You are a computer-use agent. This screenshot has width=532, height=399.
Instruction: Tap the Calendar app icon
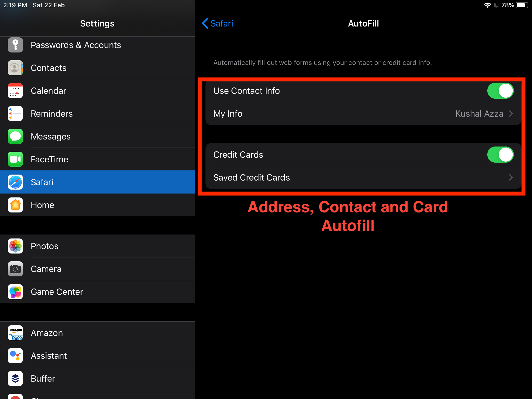point(15,91)
